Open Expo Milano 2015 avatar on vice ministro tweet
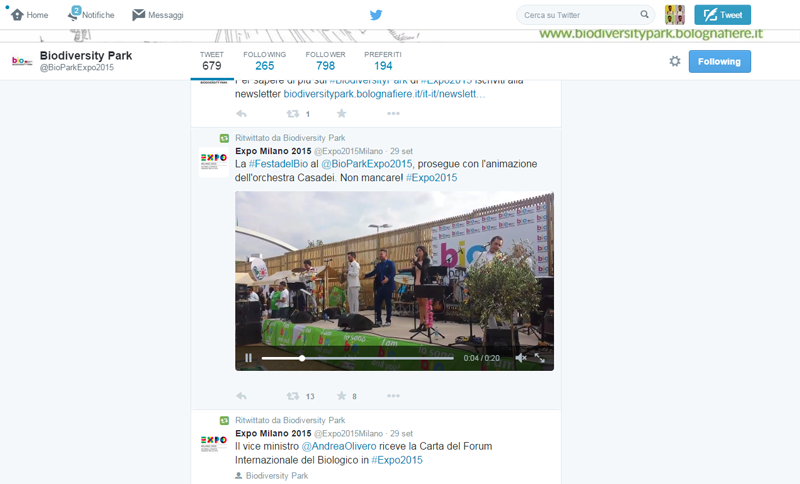This screenshot has width=800, height=484. pyautogui.click(x=214, y=444)
